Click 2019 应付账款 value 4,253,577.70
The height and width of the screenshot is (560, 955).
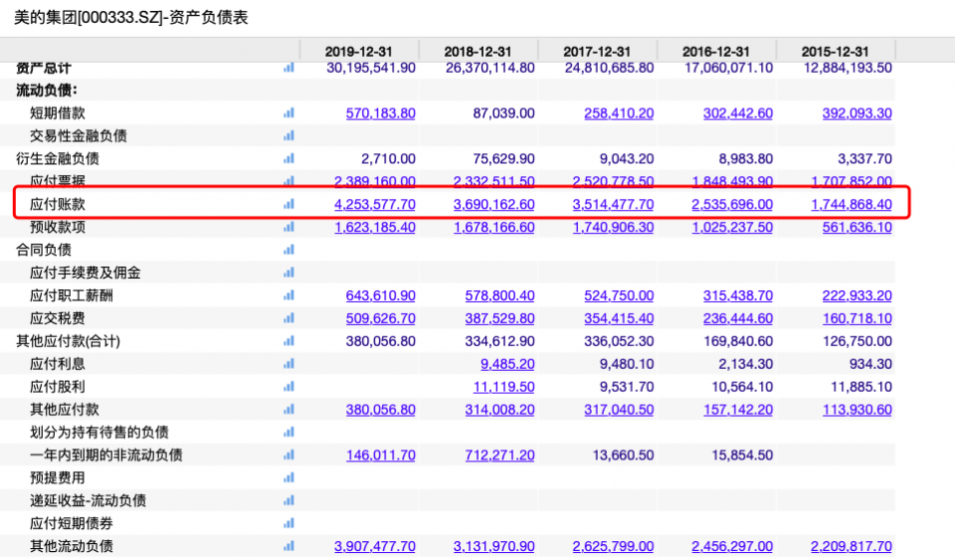pyautogui.click(x=374, y=204)
